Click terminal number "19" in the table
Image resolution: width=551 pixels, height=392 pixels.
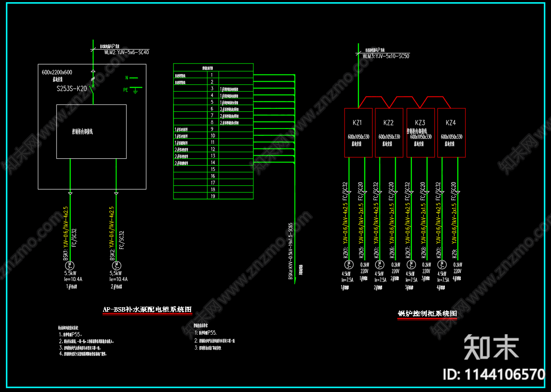[212, 196]
